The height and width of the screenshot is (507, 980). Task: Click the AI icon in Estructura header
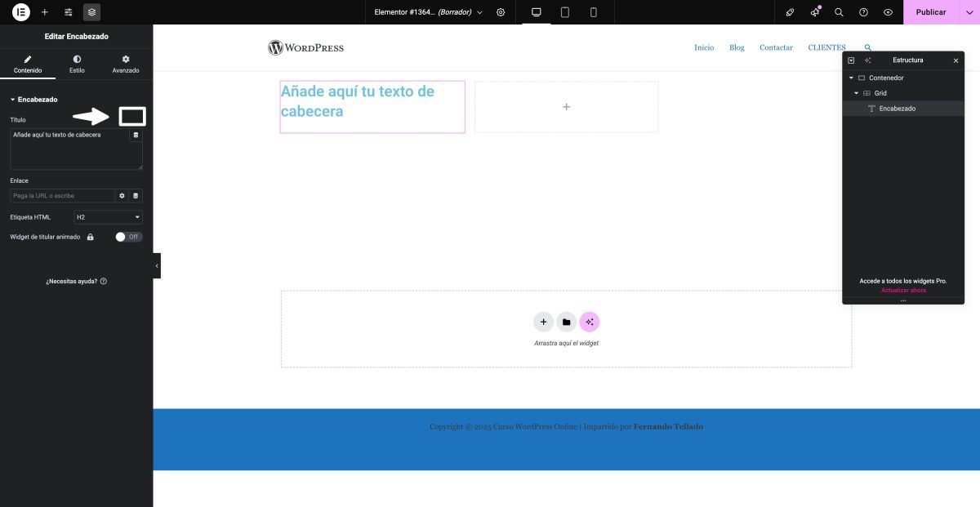tap(867, 60)
